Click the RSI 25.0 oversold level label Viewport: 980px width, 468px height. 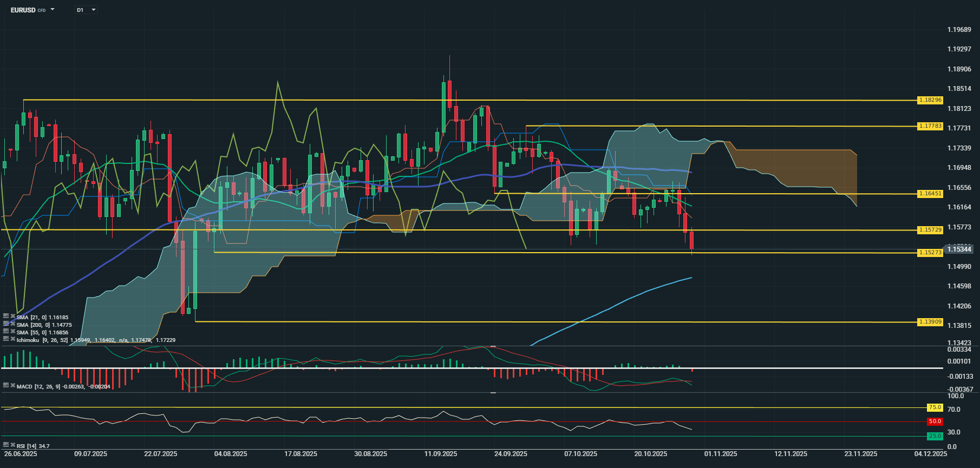click(x=935, y=436)
